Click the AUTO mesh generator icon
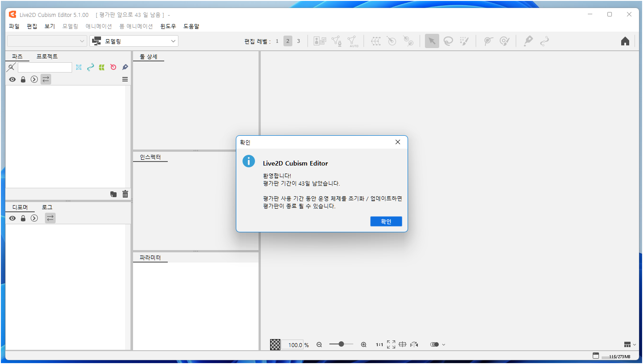The width and height of the screenshot is (643, 364). [353, 41]
